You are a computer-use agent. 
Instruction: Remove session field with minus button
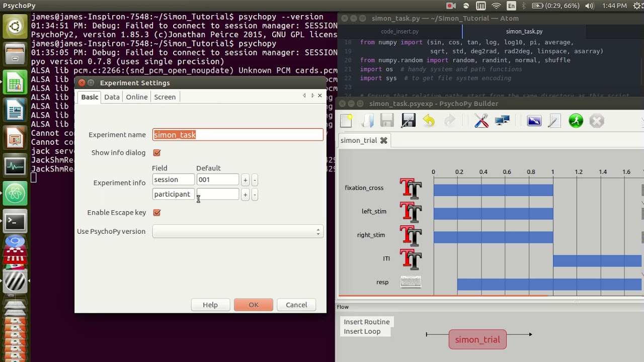tap(255, 180)
